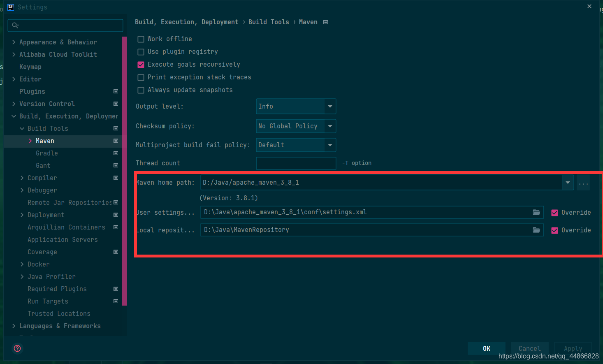Click the search magnifier icon in settings
The width and height of the screenshot is (603, 364).
pos(15,26)
